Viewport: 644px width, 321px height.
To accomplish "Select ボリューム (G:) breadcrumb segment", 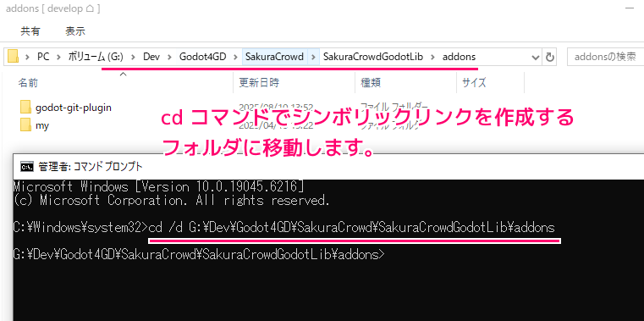I will 96,57.
